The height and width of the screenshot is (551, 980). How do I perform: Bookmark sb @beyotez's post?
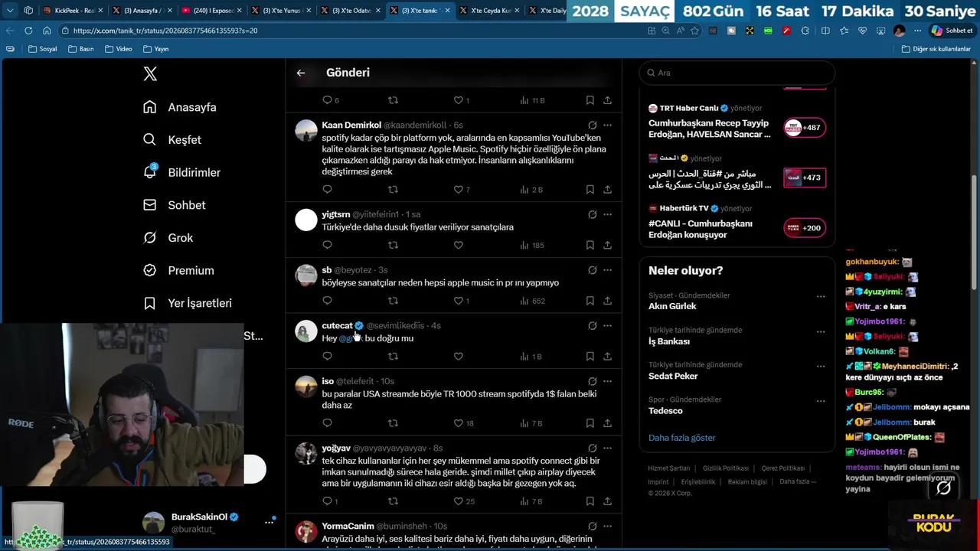[590, 301]
